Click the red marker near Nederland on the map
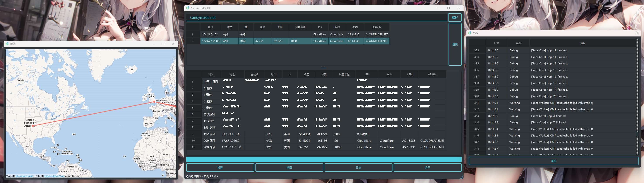The height and width of the screenshot is (183, 644). coord(154,102)
